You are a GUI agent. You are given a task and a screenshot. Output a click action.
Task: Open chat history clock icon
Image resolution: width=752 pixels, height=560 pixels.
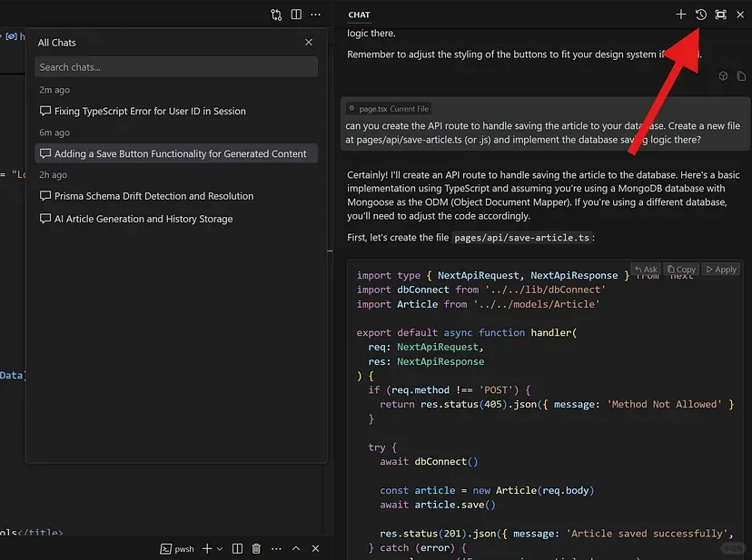coord(701,15)
